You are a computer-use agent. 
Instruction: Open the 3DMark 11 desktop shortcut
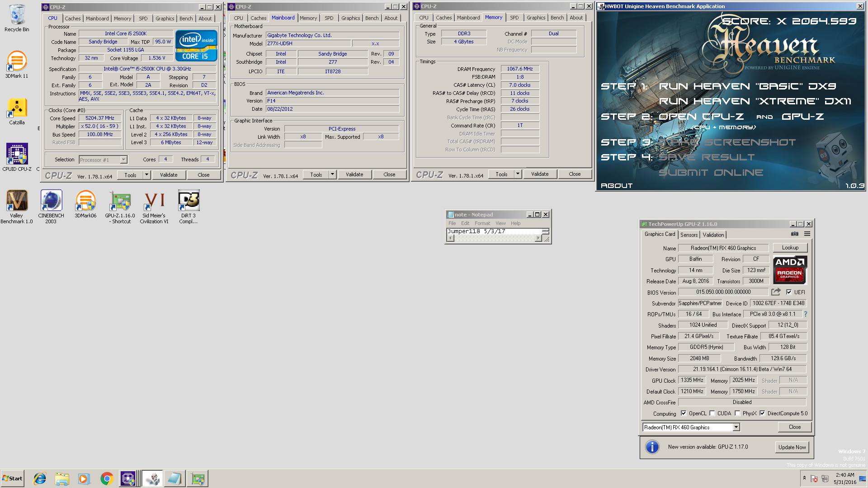(17, 64)
